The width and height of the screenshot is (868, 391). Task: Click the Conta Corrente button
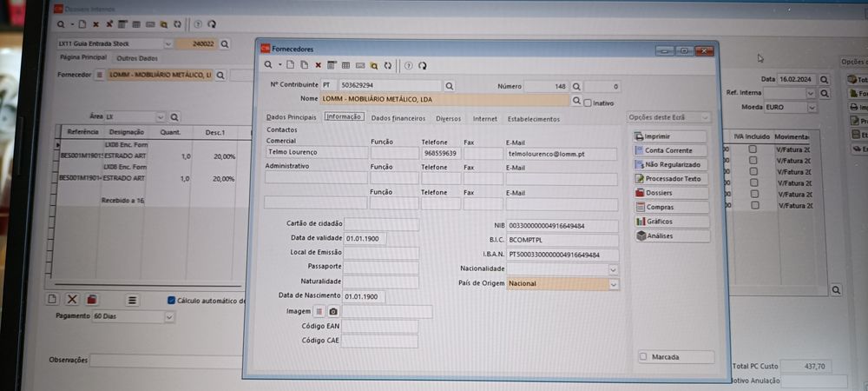(670, 150)
